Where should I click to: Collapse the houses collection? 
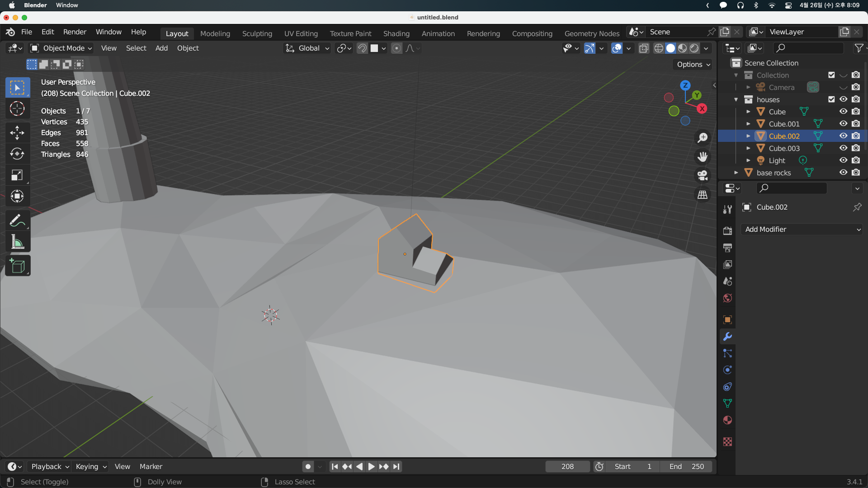point(736,99)
